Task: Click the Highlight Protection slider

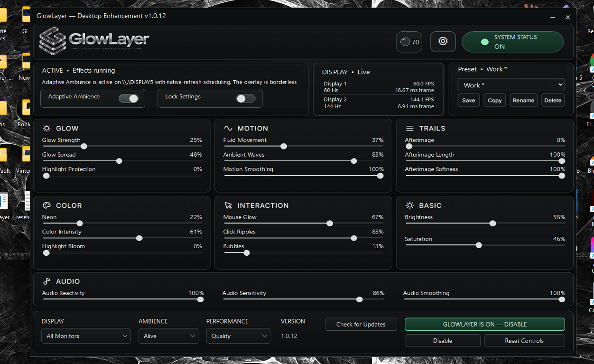Action: [x=122, y=176]
